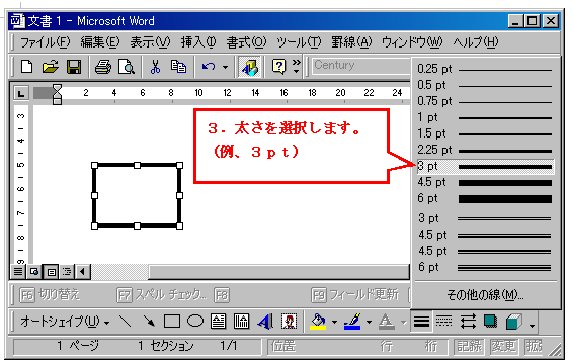Select the Cut scissors icon
Viewport: 574px width, 364px height.
(x=155, y=67)
